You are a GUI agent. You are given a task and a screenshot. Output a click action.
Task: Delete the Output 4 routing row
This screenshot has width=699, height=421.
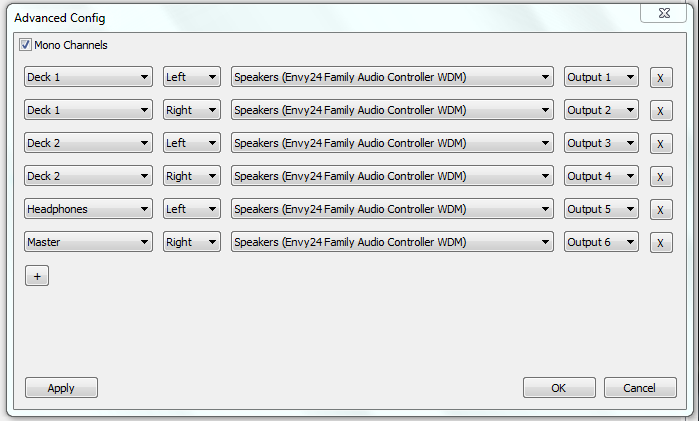pos(661,177)
